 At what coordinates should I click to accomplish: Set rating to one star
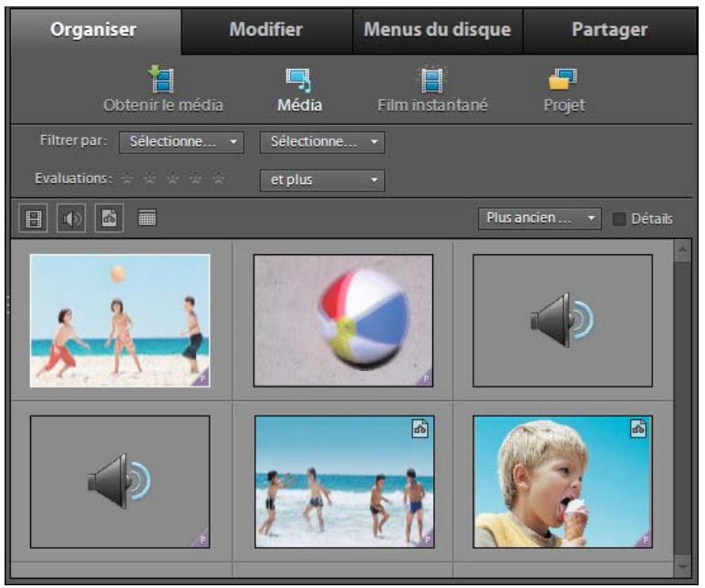coord(128,180)
